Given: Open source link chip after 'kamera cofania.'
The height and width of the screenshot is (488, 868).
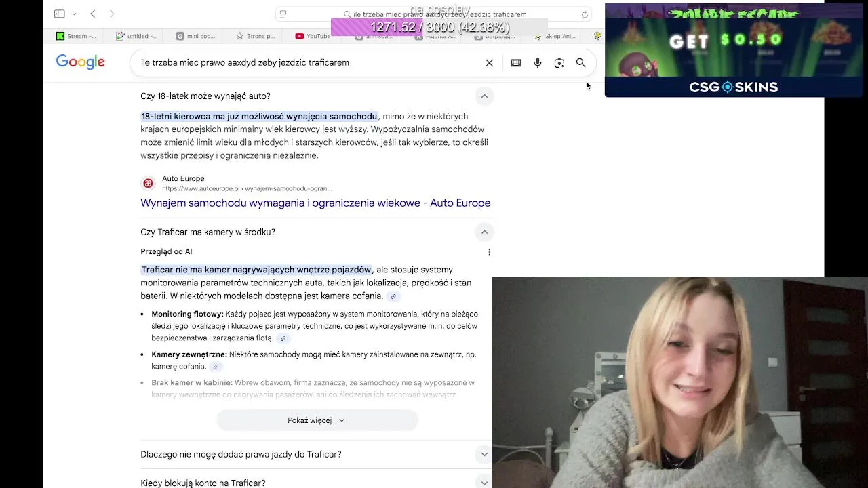Looking at the screenshot, I should coord(393,296).
